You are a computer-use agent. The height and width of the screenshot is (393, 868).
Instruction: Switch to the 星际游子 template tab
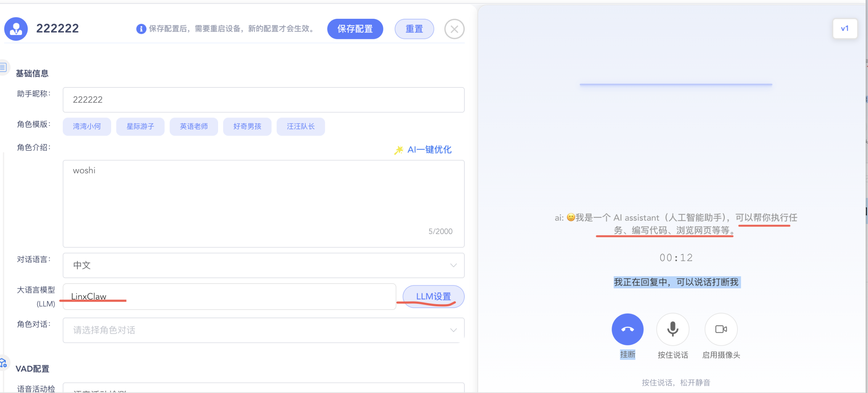point(140,126)
